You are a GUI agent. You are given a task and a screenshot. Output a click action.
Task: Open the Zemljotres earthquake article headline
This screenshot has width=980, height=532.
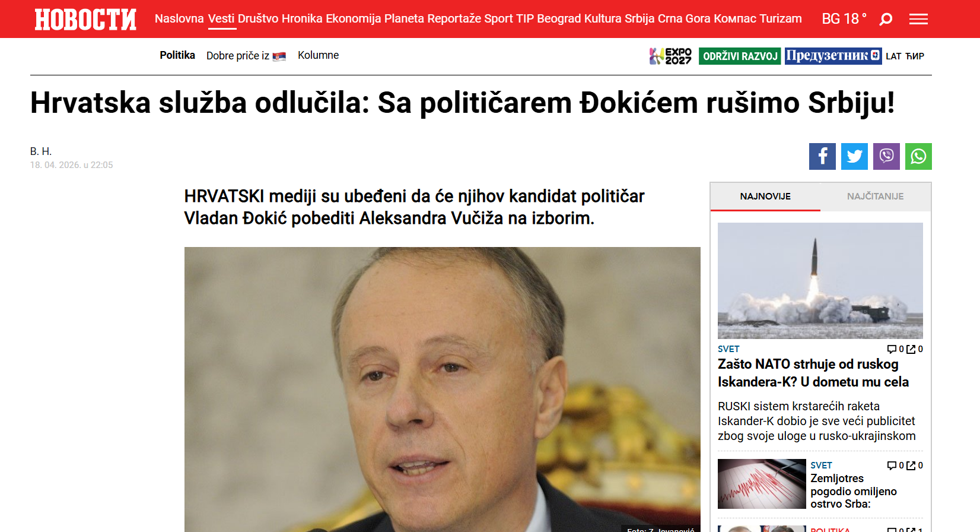point(854,491)
